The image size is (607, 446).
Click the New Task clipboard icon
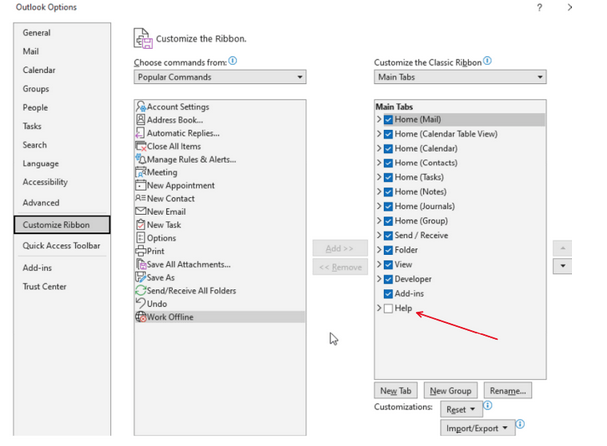point(141,225)
